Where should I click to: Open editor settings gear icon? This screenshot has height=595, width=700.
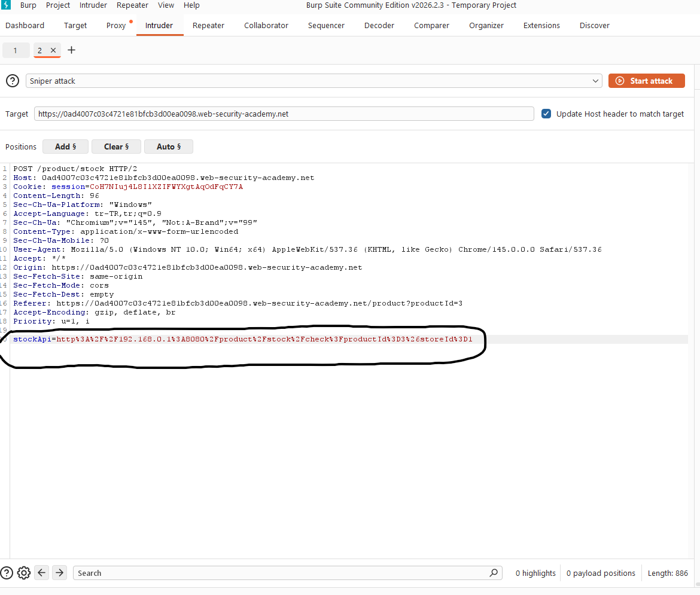pos(24,573)
